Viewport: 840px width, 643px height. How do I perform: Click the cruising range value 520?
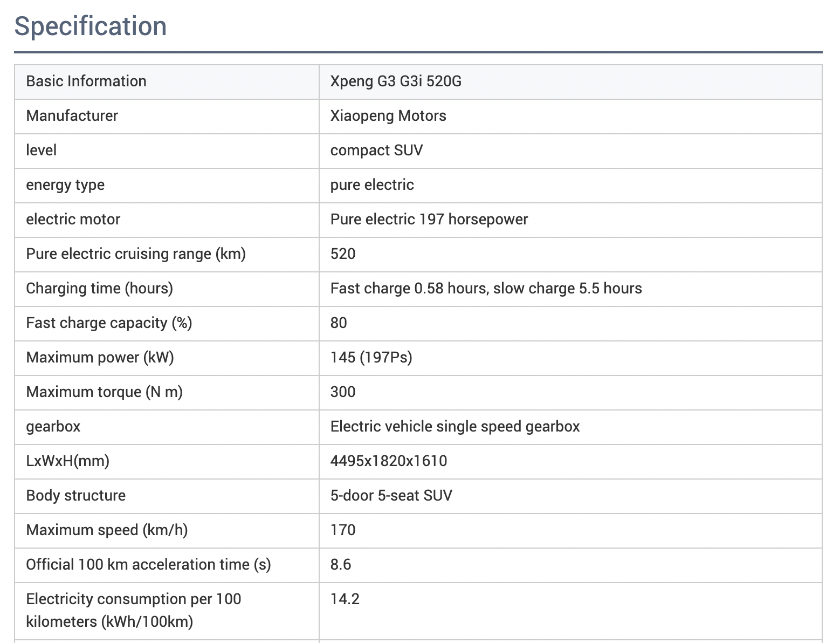[x=343, y=254]
